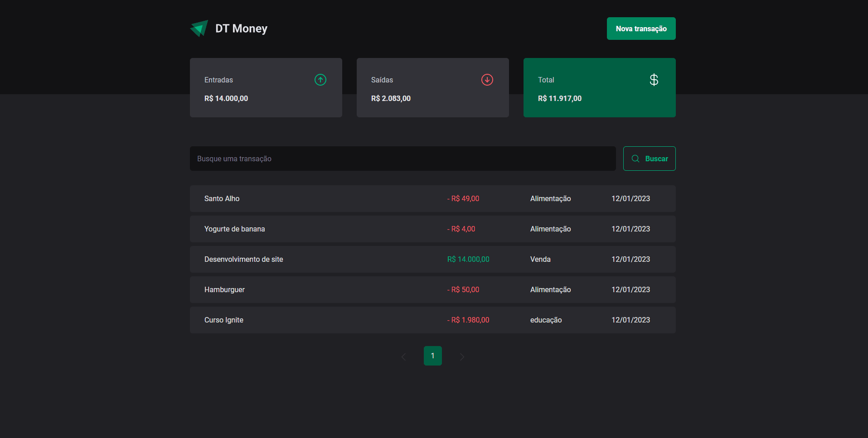Screen dimensions: 868x438
Task: Open the Nova transação dialog
Action: [x=641, y=29]
